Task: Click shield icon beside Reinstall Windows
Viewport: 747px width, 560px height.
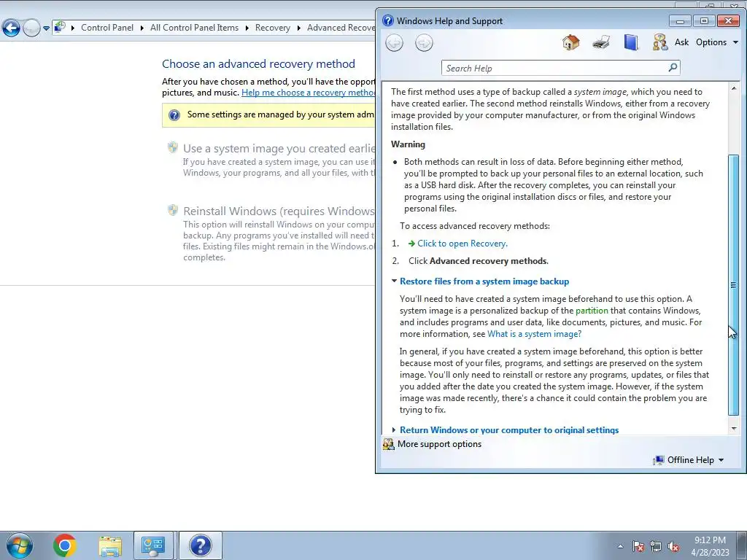Action: click(173, 210)
